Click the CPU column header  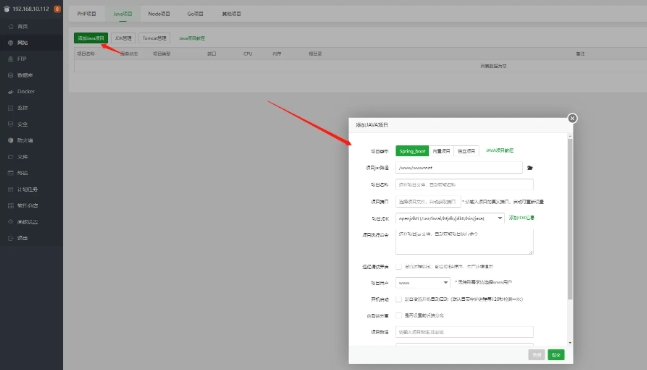[248, 54]
